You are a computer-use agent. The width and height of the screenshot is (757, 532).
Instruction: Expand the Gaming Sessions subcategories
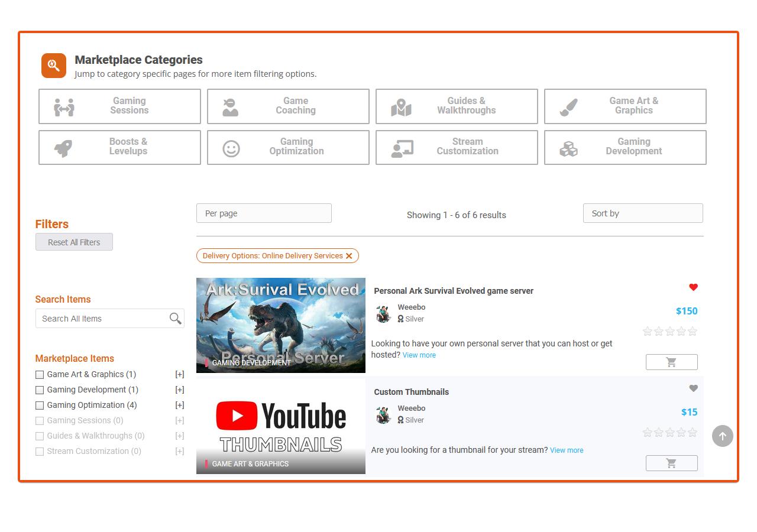click(180, 421)
